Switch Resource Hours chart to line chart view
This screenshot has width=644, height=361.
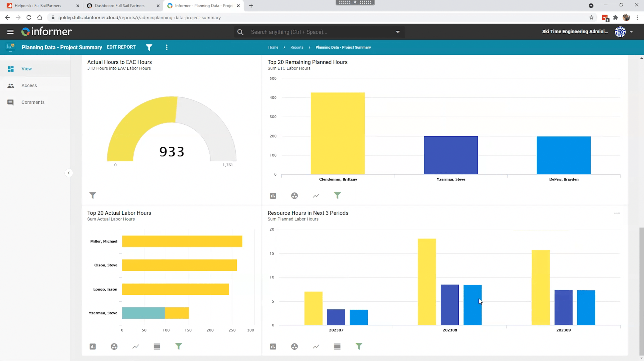point(316,346)
